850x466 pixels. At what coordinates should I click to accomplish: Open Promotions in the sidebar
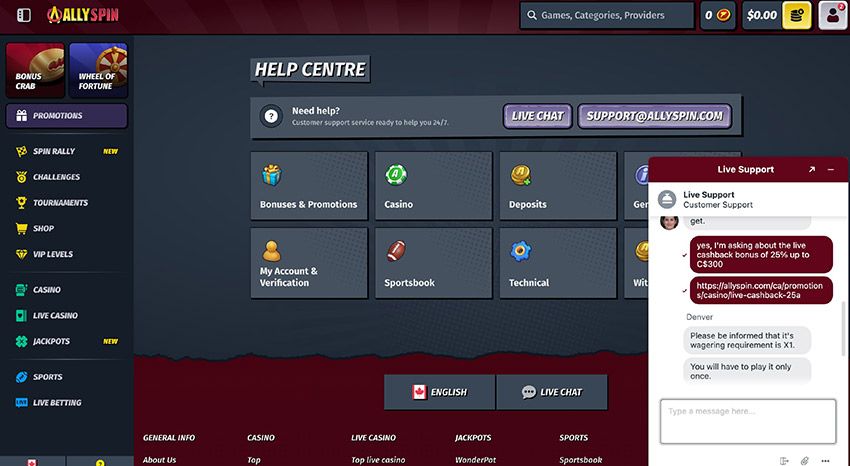(x=67, y=116)
